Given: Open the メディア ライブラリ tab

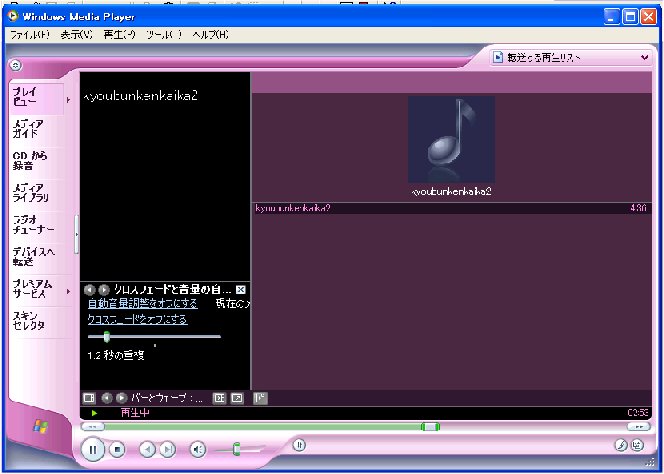Looking at the screenshot, I should pyautogui.click(x=36, y=193).
